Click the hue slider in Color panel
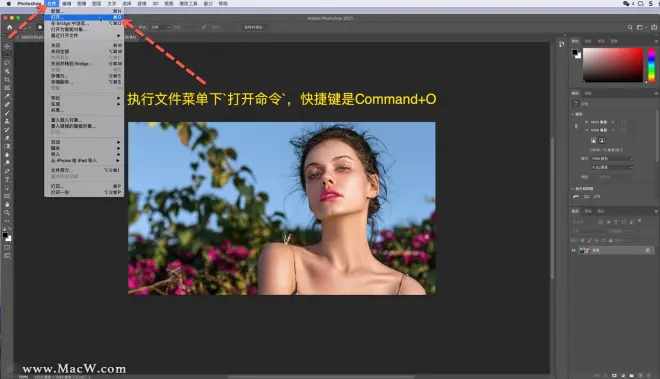The width and height of the screenshot is (660, 379). tap(651, 65)
